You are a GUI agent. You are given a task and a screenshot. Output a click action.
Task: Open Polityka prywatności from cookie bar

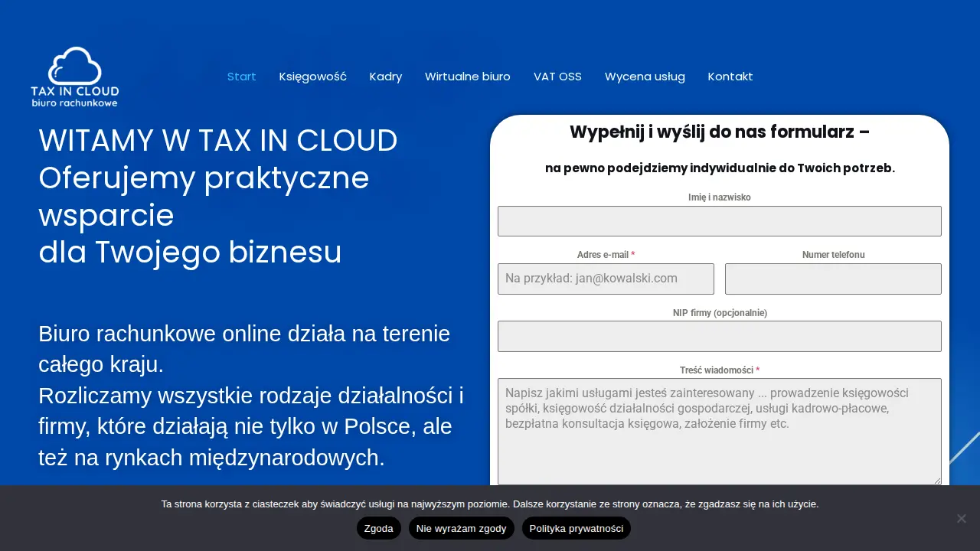[577, 528]
